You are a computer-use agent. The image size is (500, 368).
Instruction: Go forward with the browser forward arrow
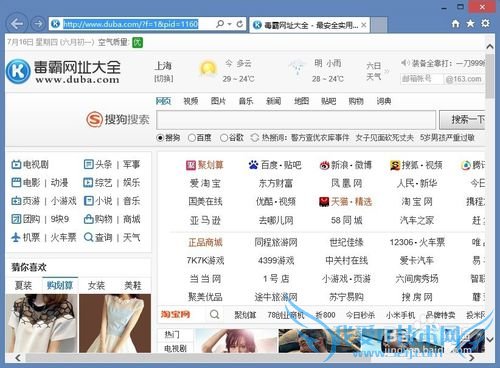pos(38,24)
